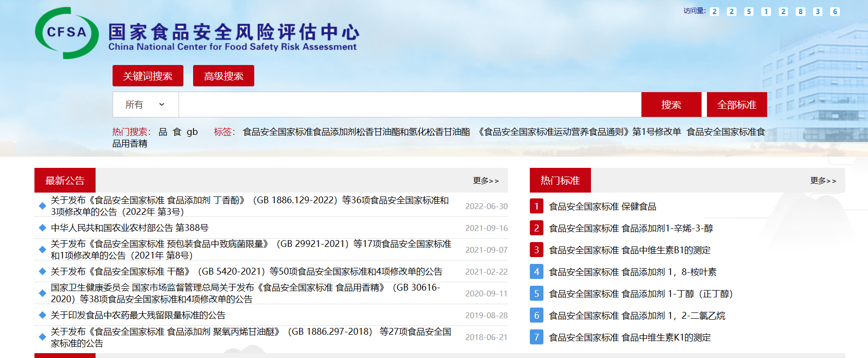Screen dimensions: 868x358
Task: Click the rank 3 badge for 维生素B1的测定
Action: pos(536,250)
